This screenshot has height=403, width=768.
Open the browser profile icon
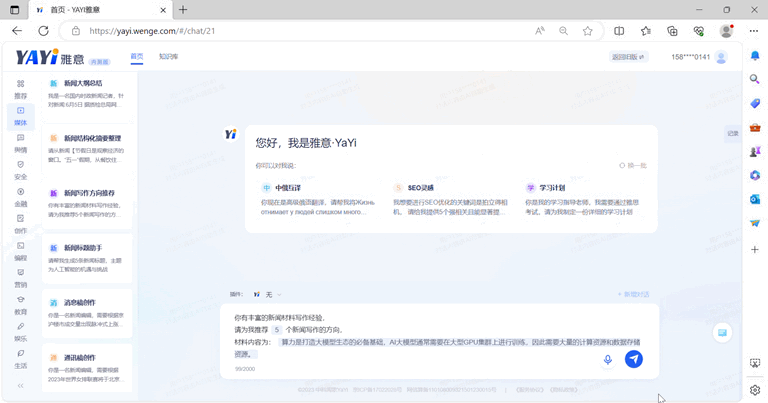[726, 31]
